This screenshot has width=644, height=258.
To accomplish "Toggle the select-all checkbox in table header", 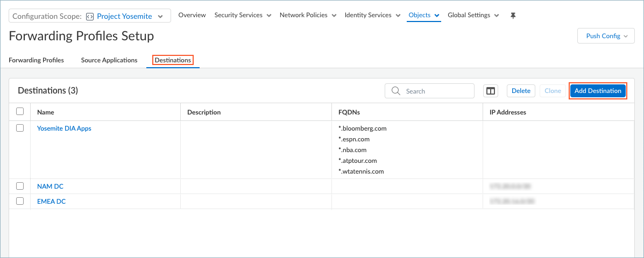I will pos(20,112).
